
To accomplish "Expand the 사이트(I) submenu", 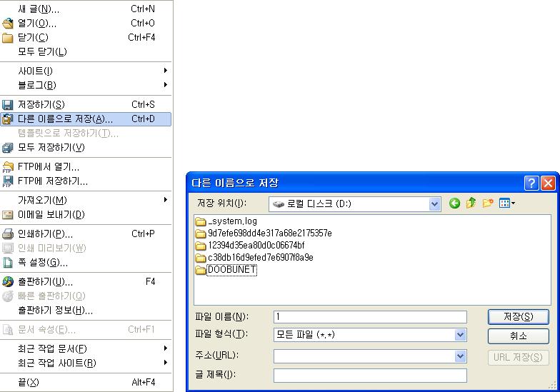I will coord(166,70).
